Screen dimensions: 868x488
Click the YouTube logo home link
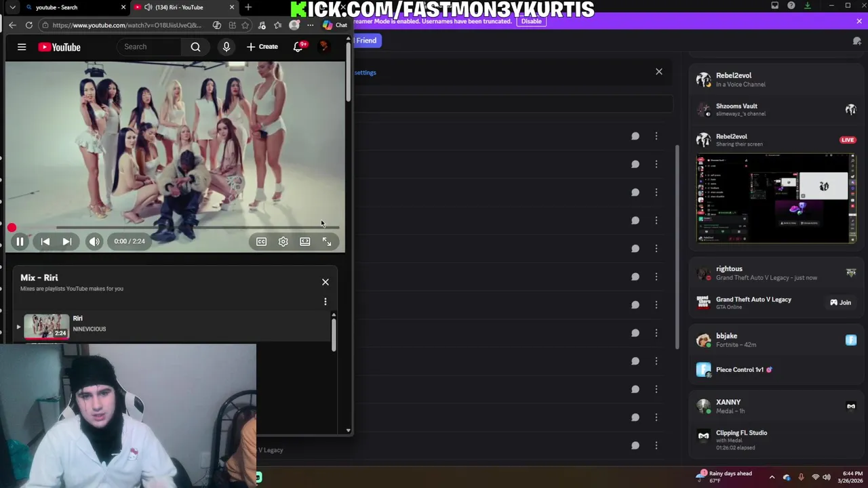click(x=59, y=47)
